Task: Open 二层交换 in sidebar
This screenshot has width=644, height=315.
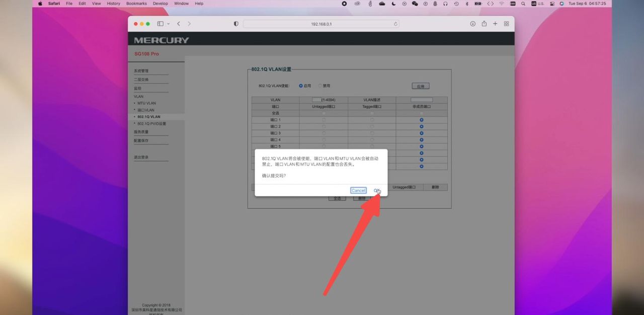Action: [141, 80]
